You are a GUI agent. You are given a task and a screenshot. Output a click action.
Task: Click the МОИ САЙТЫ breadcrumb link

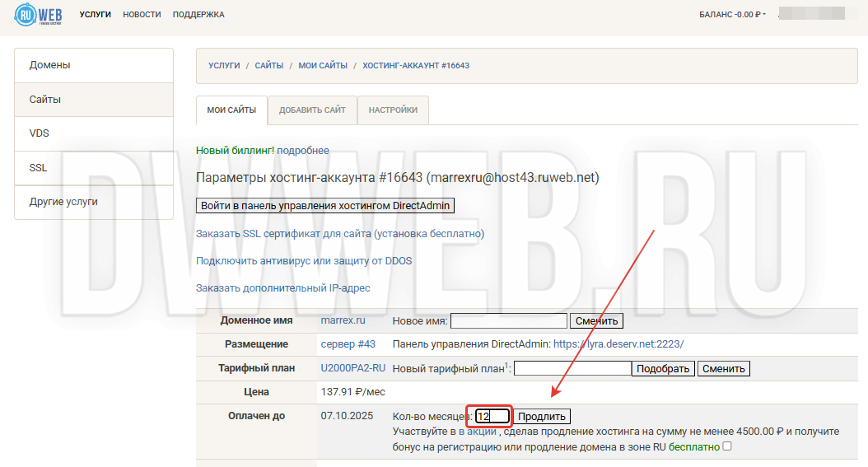(322, 65)
